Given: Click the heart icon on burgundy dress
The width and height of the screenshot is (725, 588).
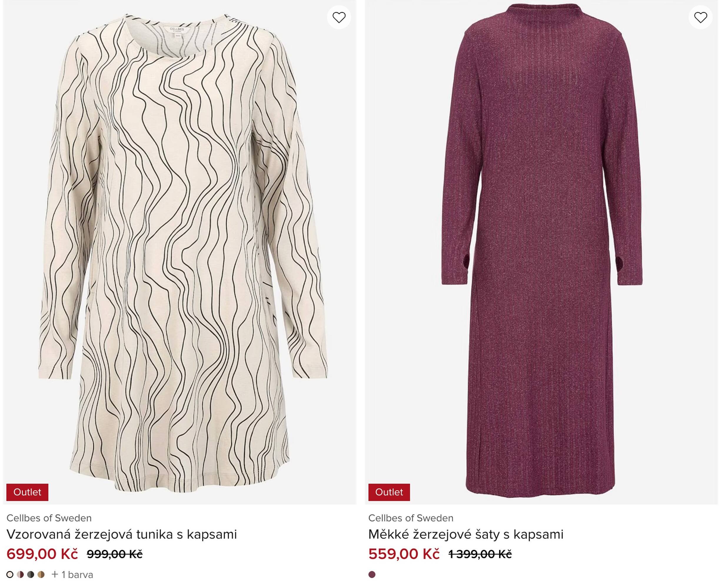Looking at the screenshot, I should pos(700,17).
